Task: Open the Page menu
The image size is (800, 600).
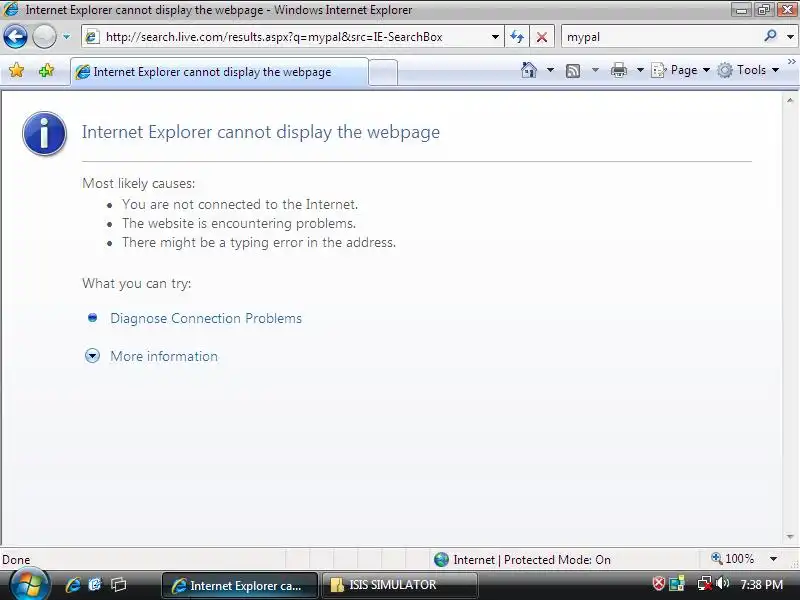Action: [681, 70]
